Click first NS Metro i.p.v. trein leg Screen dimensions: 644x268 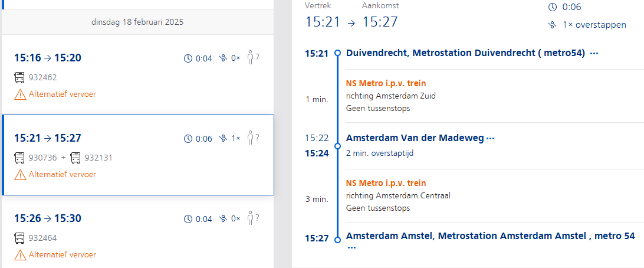pyautogui.click(x=386, y=83)
